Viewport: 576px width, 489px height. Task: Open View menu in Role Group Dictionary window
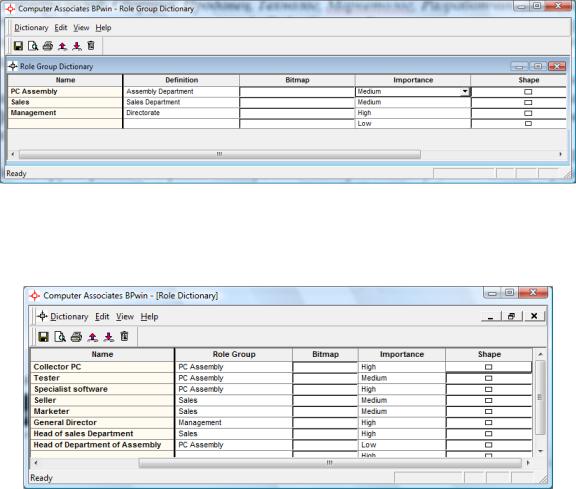point(81,28)
